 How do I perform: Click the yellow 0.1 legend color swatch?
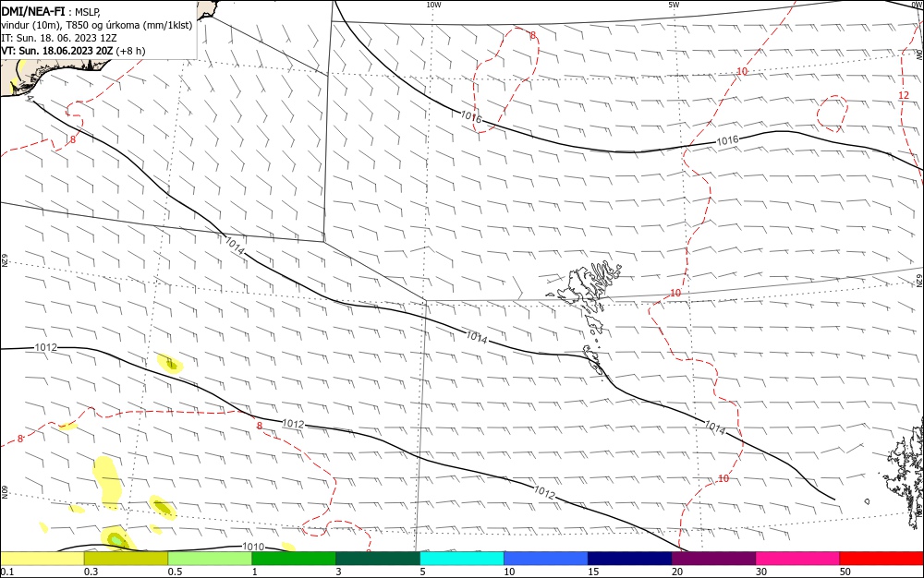point(42,559)
